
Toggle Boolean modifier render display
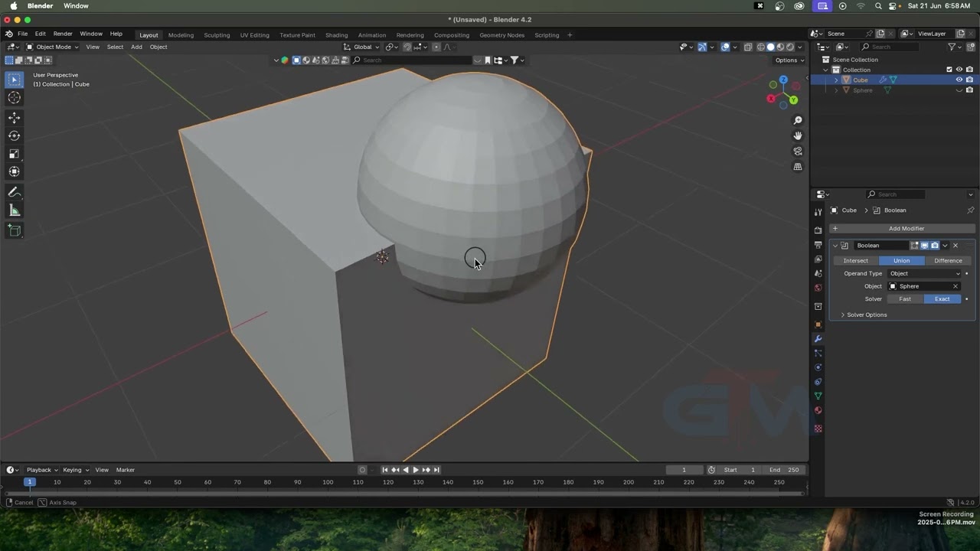934,246
